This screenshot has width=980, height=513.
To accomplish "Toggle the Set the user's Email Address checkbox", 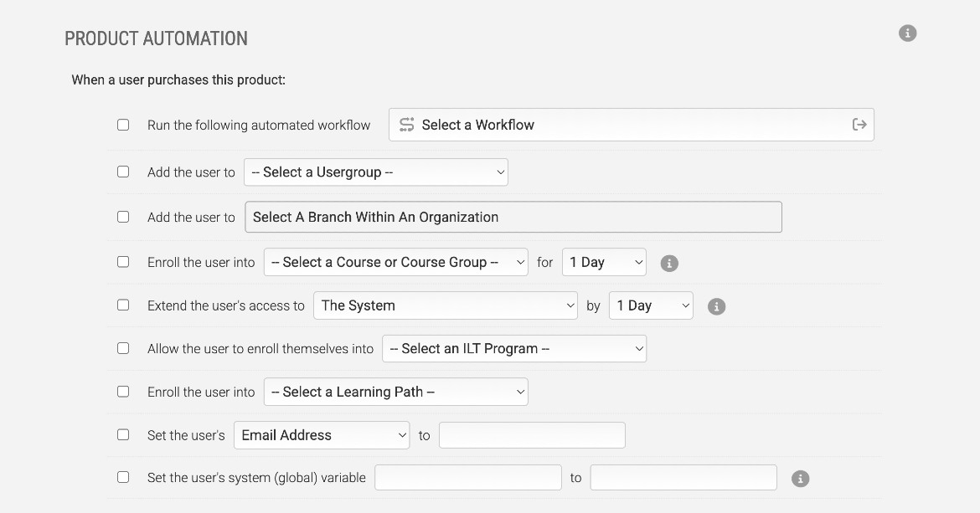I will tap(123, 435).
